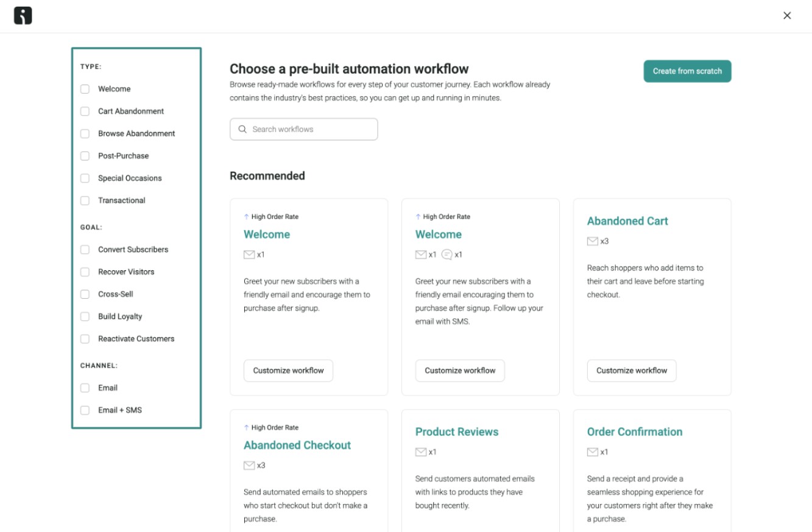The height and width of the screenshot is (532, 812).
Task: Click Customize workflow on the Abandoned Cart card
Action: tap(631, 370)
